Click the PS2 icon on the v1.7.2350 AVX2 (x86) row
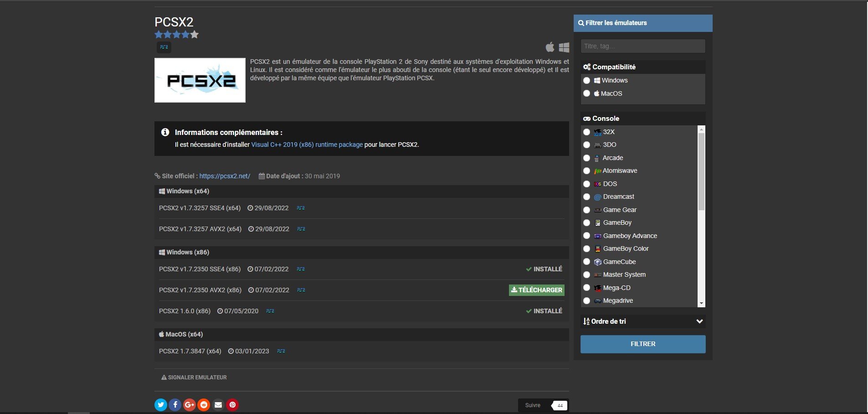Image resolution: width=868 pixels, height=414 pixels. point(301,290)
